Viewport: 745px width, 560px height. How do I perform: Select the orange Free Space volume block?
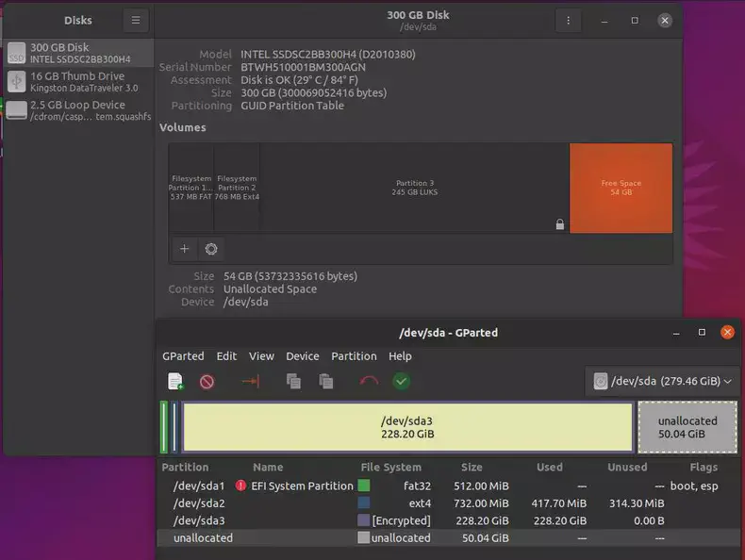pyautogui.click(x=621, y=188)
